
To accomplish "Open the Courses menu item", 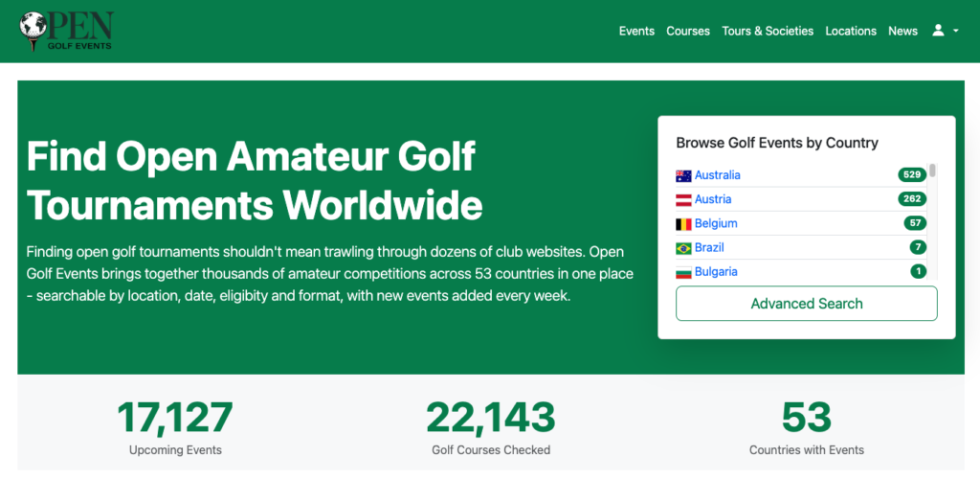I will [x=688, y=32].
